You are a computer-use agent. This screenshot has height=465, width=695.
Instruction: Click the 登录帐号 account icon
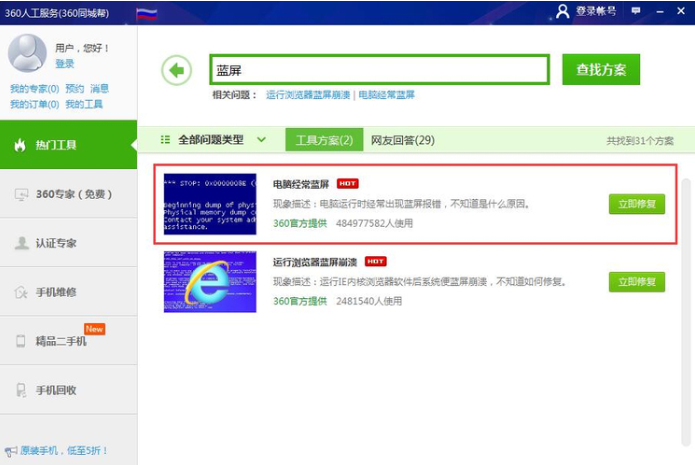563,11
